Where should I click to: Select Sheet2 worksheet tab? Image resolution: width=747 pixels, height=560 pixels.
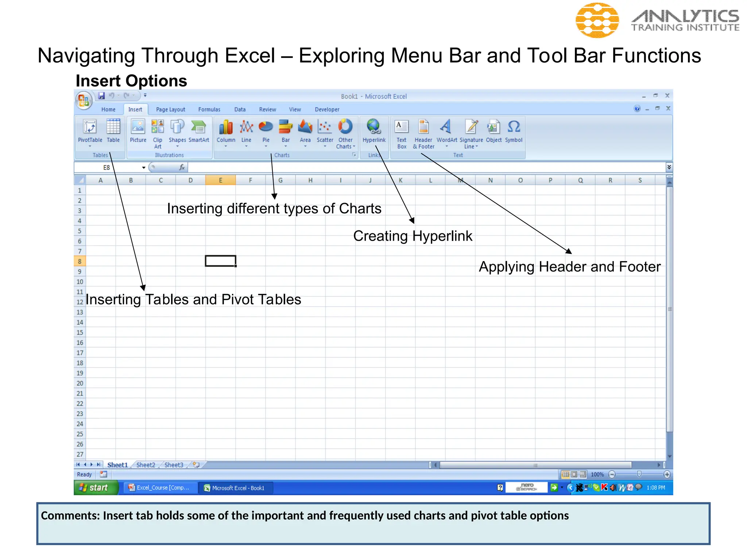coord(146,465)
